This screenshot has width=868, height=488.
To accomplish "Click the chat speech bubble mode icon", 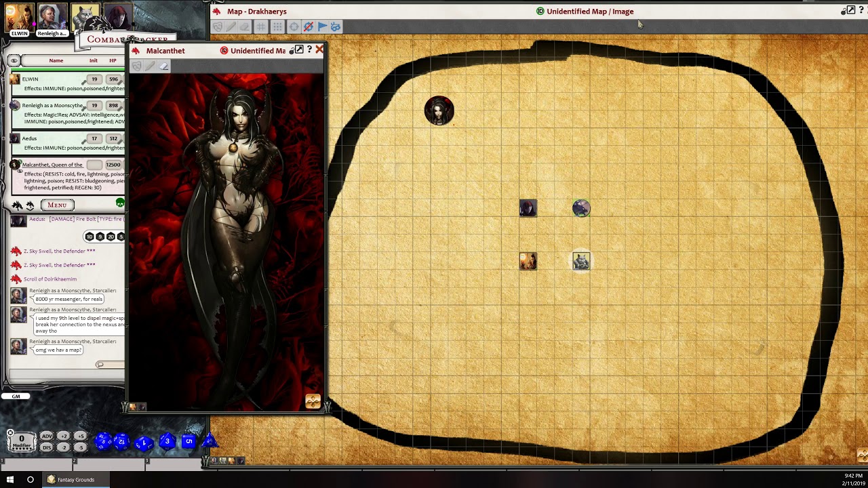I will [x=100, y=365].
